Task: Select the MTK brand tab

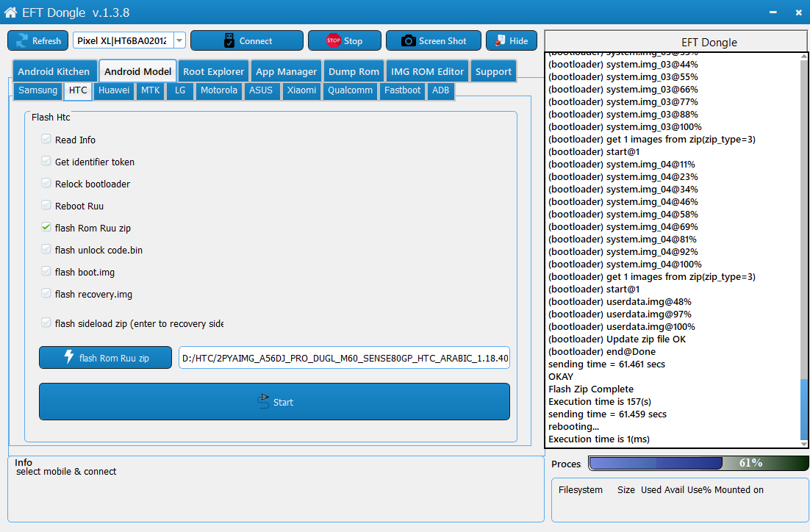Action: click(151, 90)
